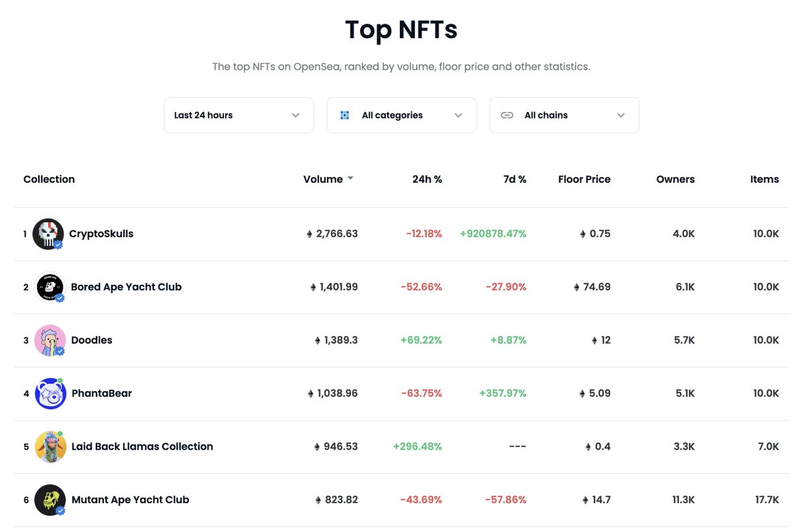Open the Laid Back Llamas avatar

[x=50, y=446]
